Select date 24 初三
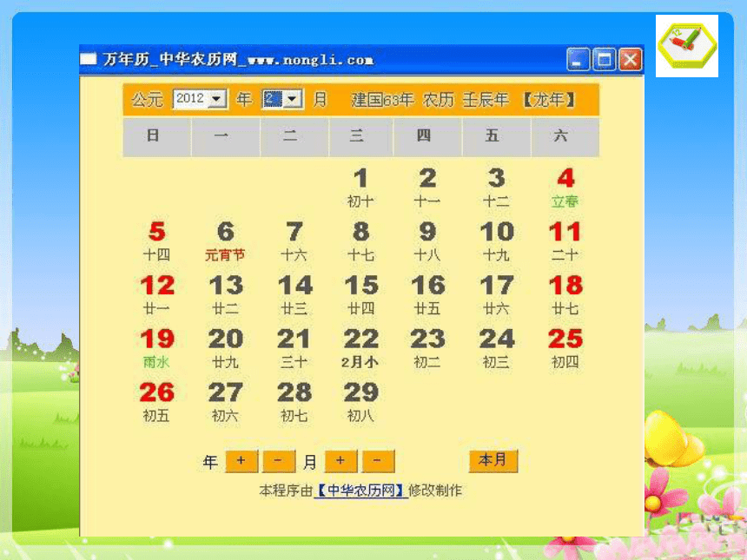This screenshot has height=560, width=747. click(497, 348)
